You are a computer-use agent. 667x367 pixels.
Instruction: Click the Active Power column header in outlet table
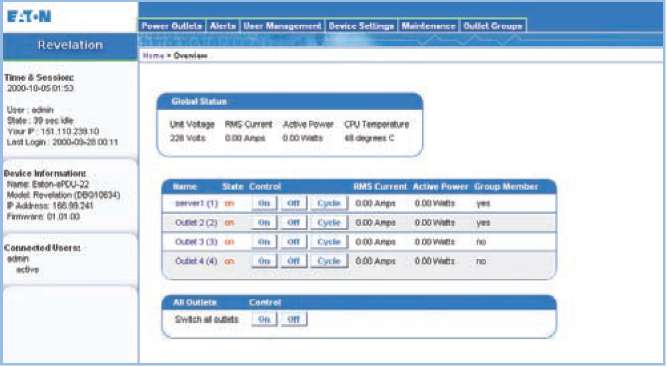point(440,187)
